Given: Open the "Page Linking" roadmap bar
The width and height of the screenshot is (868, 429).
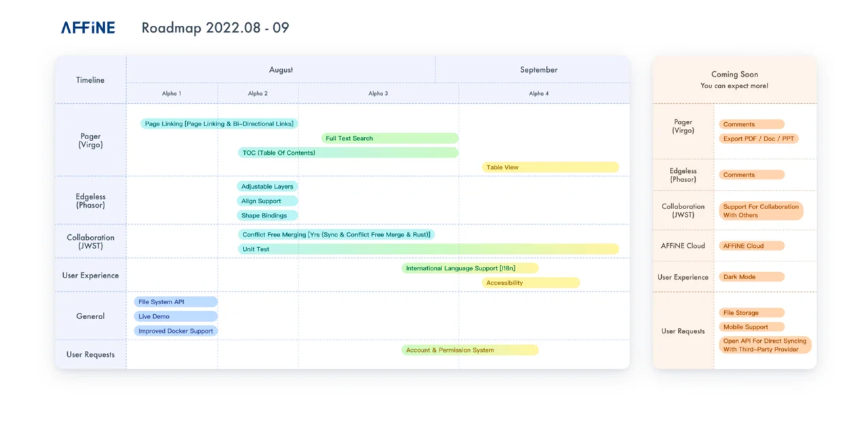Looking at the screenshot, I should click(219, 124).
